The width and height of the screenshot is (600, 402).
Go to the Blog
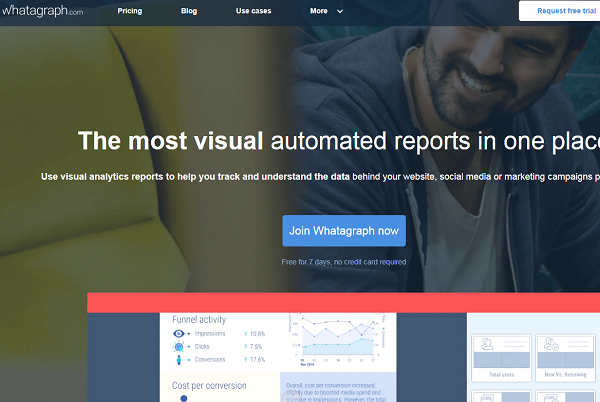(189, 11)
